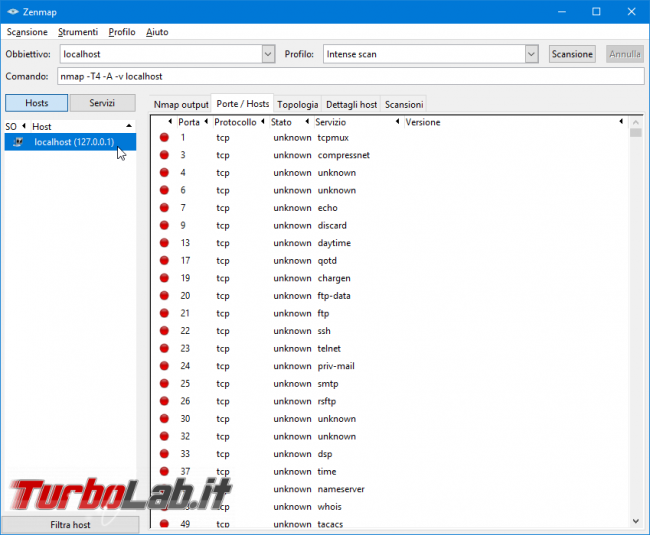Click the red status dot for port 22 ssh
The image size is (650, 535).
tap(164, 331)
